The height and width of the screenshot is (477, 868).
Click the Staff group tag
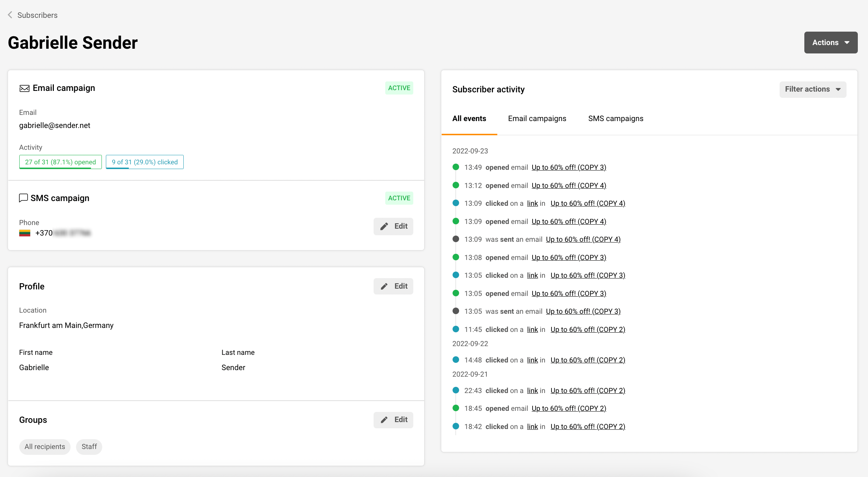coord(89,447)
